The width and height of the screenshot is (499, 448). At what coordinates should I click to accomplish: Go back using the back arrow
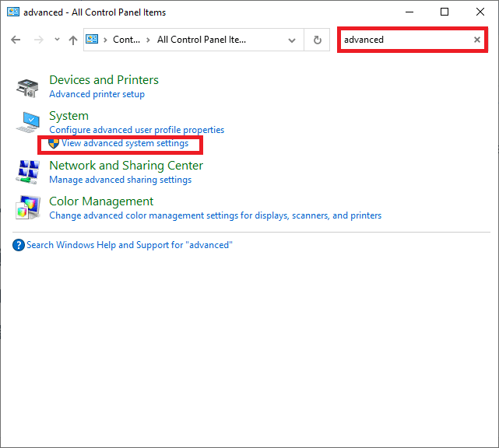click(x=16, y=40)
